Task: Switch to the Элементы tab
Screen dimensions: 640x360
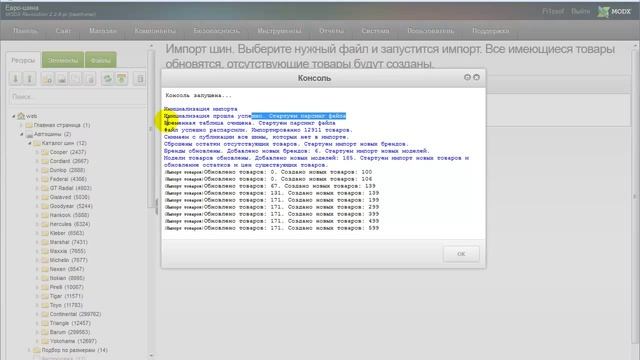Action: tap(63, 60)
